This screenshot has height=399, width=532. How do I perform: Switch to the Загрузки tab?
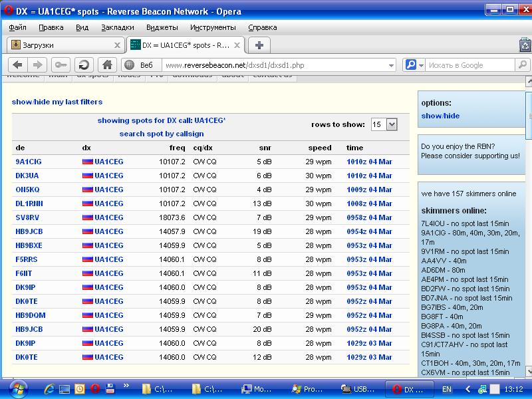(x=65, y=45)
